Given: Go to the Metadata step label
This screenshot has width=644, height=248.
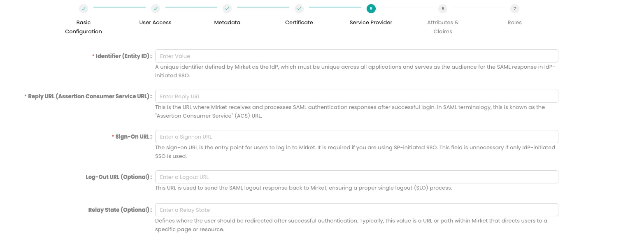Looking at the screenshot, I should coord(227,22).
